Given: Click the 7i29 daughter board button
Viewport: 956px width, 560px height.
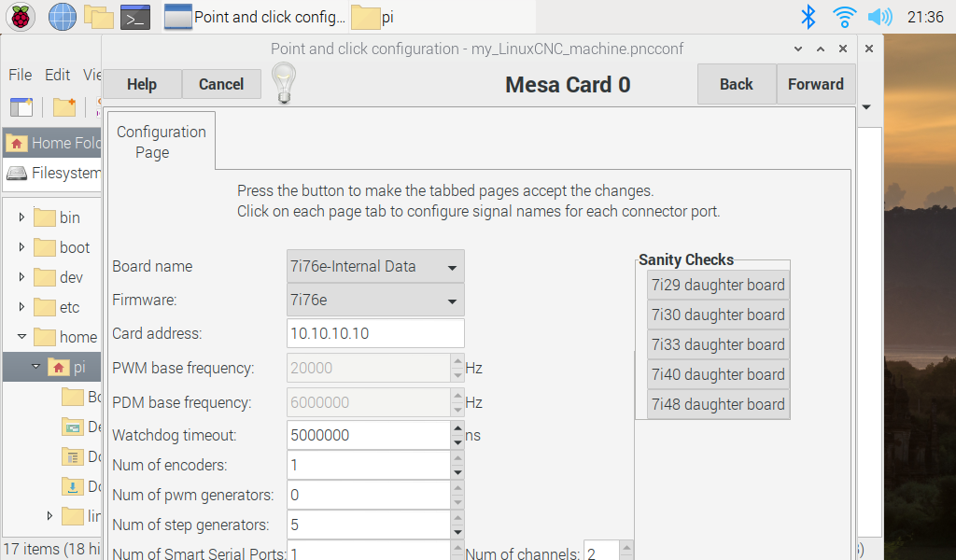Looking at the screenshot, I should [718, 286].
